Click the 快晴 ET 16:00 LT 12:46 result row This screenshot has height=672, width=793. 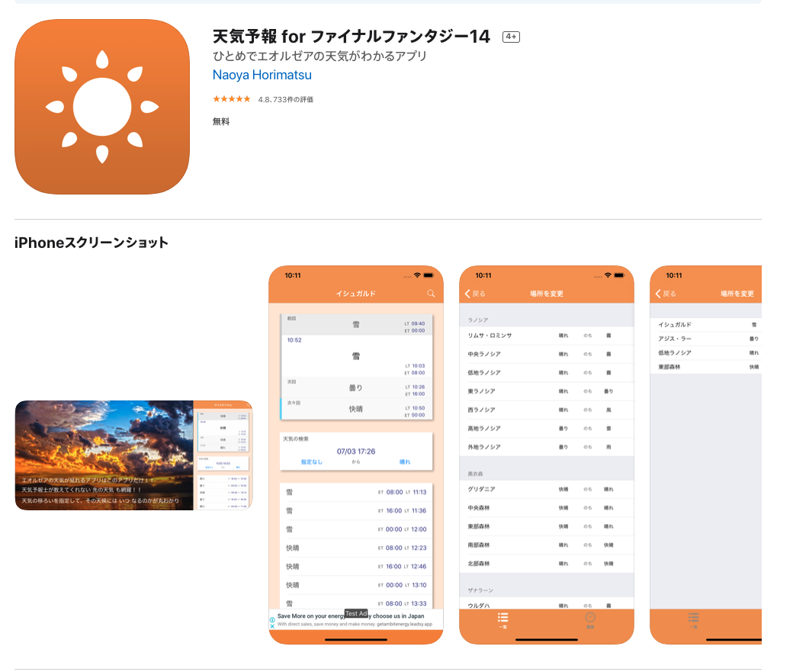pyautogui.click(x=357, y=566)
